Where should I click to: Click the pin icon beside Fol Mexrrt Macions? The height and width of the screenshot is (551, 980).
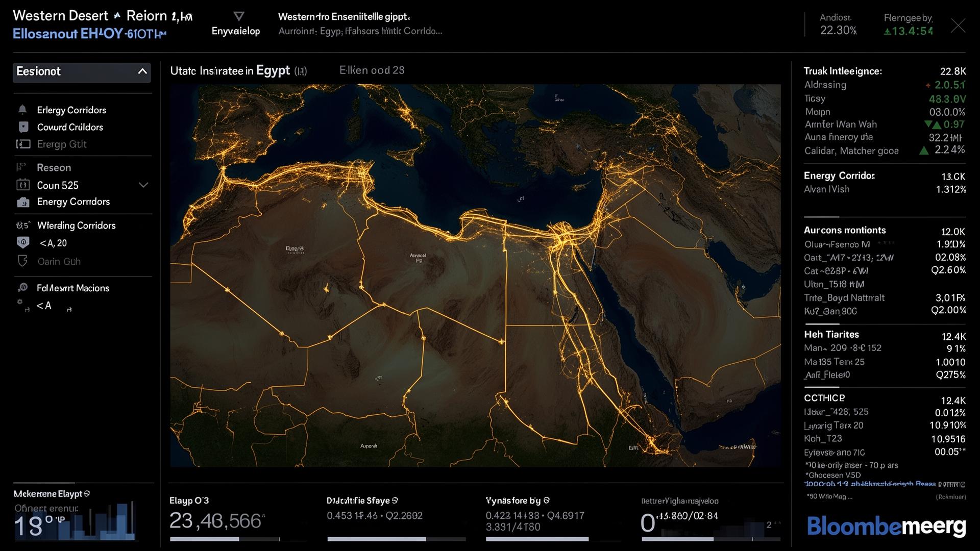click(x=22, y=288)
